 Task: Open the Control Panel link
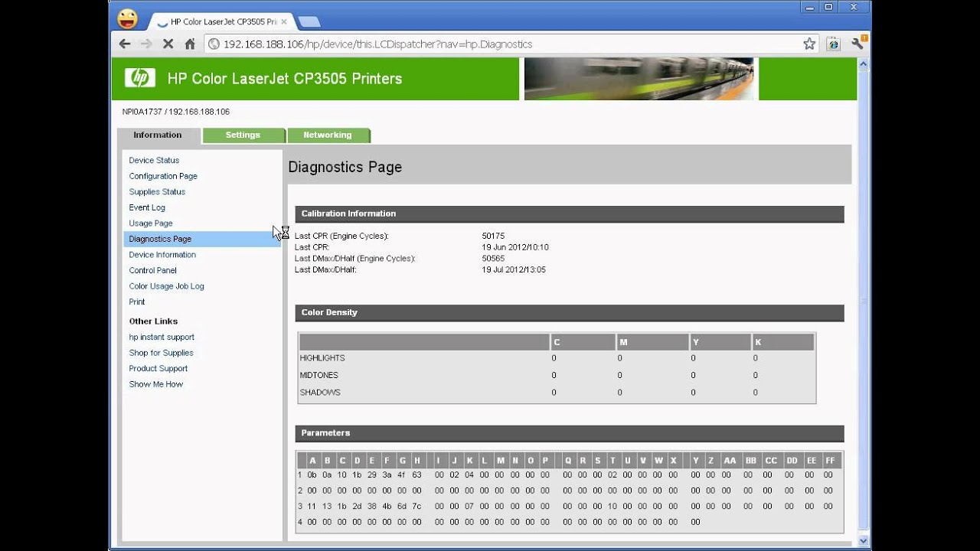tap(152, 270)
